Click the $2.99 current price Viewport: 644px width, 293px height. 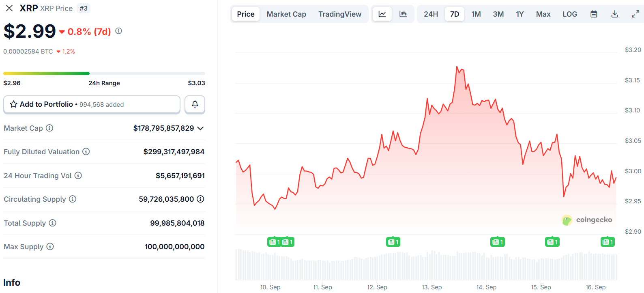pos(30,31)
